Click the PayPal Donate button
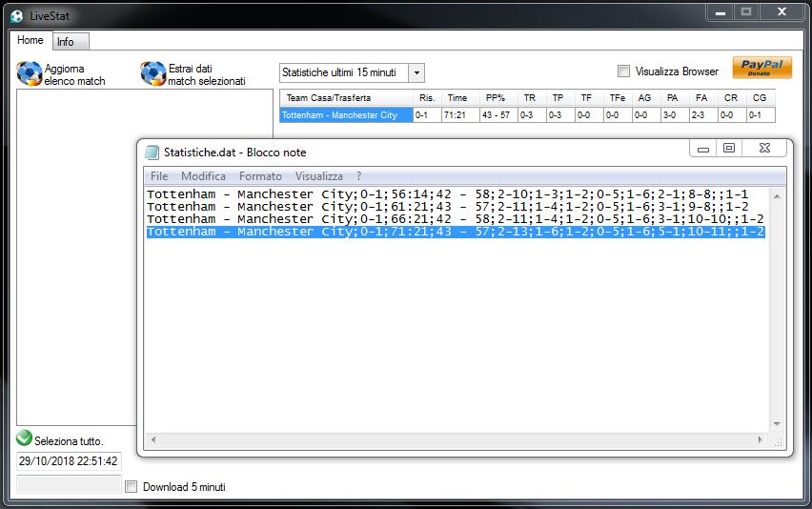 coord(762,68)
